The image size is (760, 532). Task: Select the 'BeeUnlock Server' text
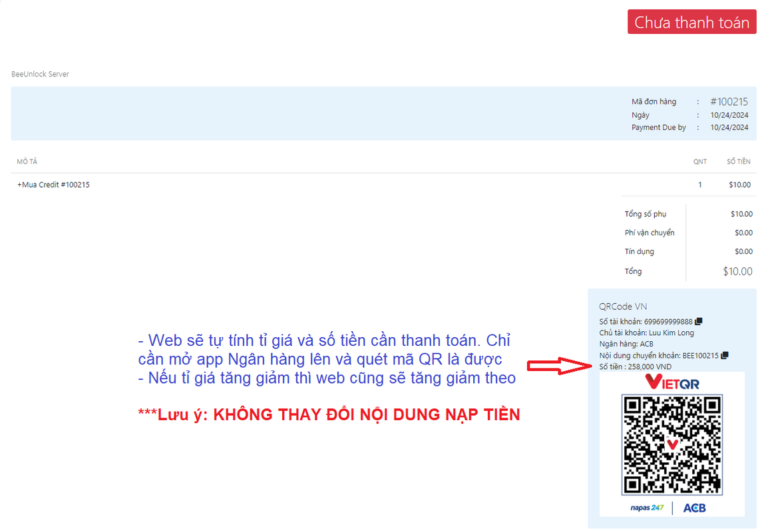tap(40, 74)
